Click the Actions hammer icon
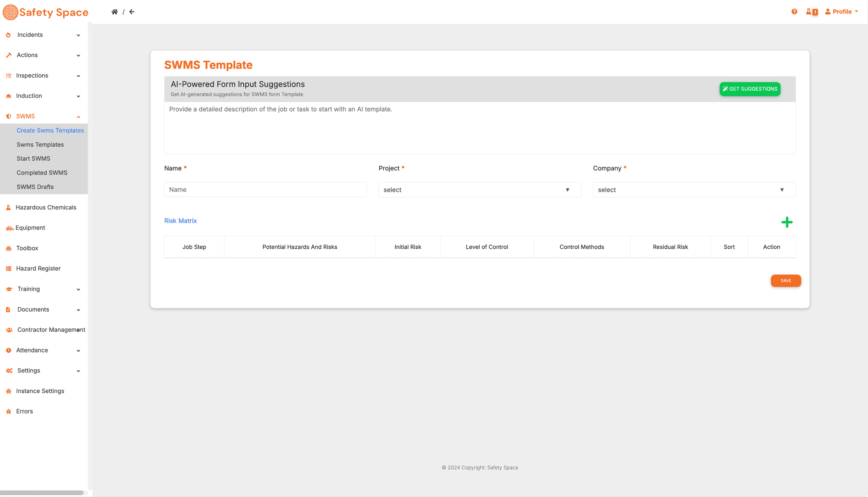 click(x=8, y=55)
